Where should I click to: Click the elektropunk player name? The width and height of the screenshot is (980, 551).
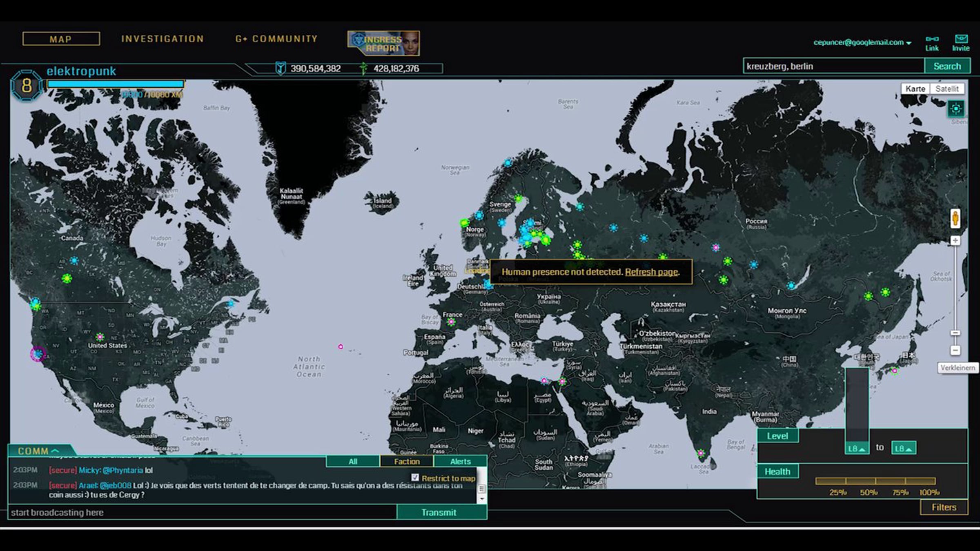click(81, 71)
